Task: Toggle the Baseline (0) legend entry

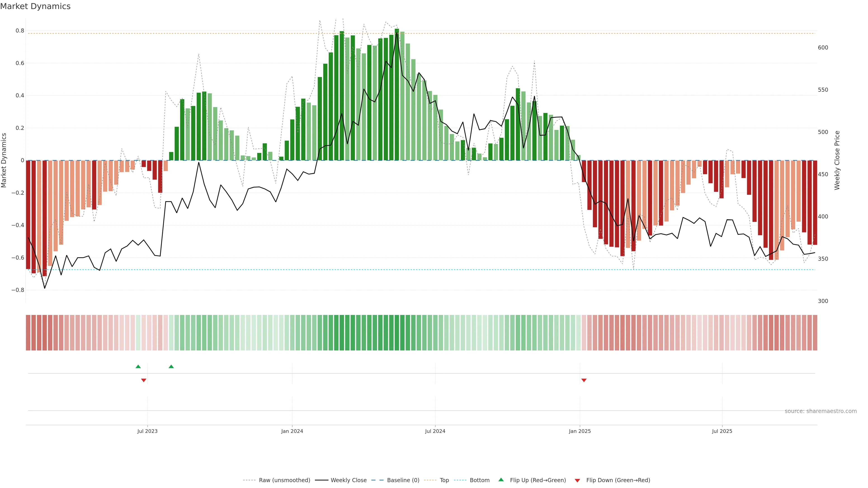Action: coord(403,480)
